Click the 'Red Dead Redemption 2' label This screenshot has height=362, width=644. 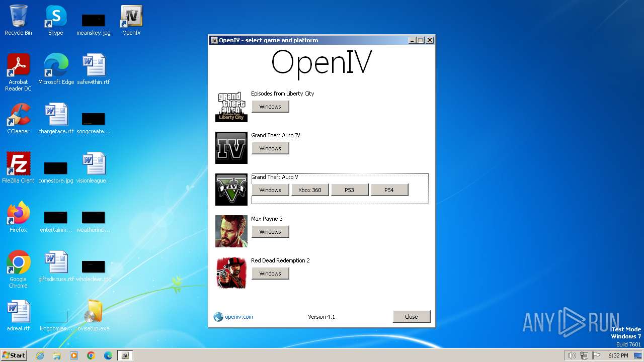pyautogui.click(x=281, y=260)
